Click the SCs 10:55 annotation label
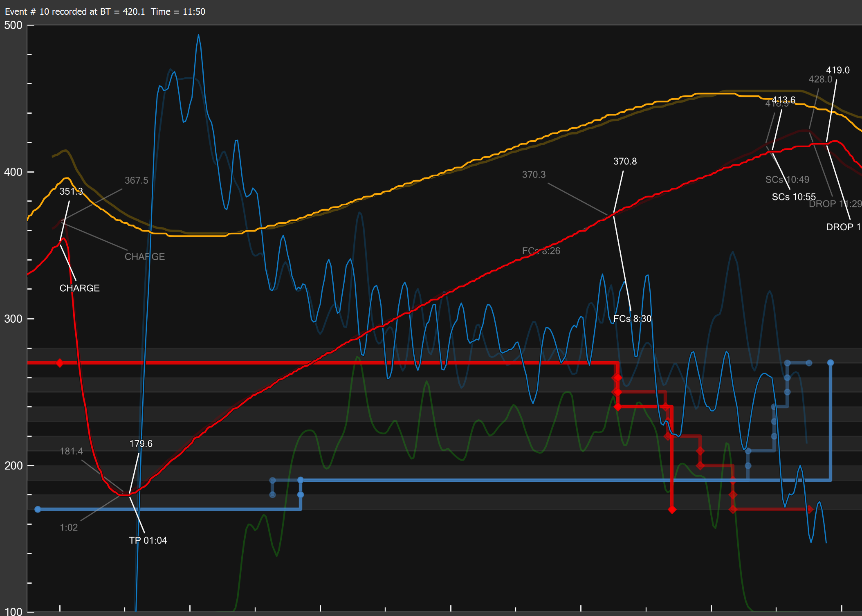862x616 pixels. pos(794,197)
